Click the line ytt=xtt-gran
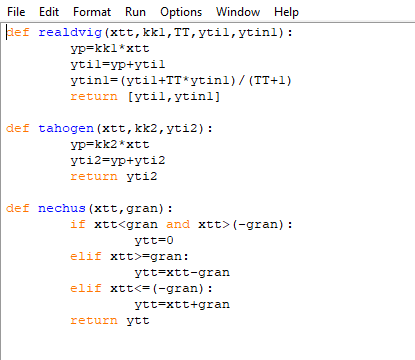 click(182, 272)
